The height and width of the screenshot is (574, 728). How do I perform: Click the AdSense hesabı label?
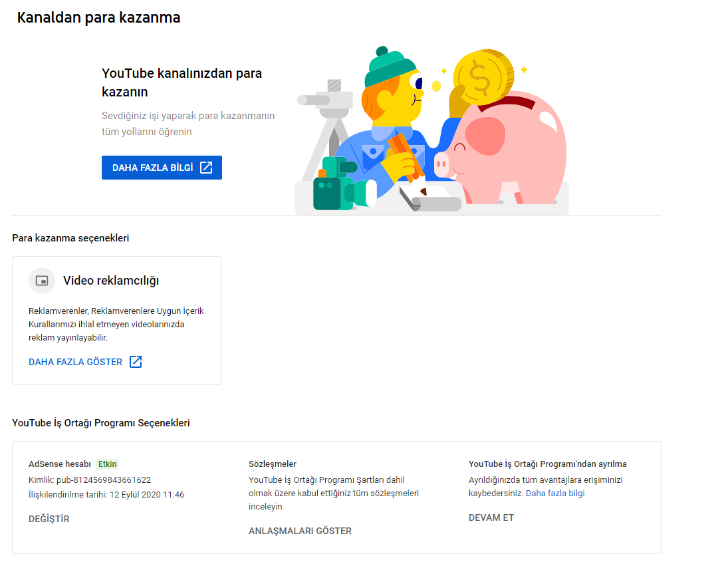(60, 464)
